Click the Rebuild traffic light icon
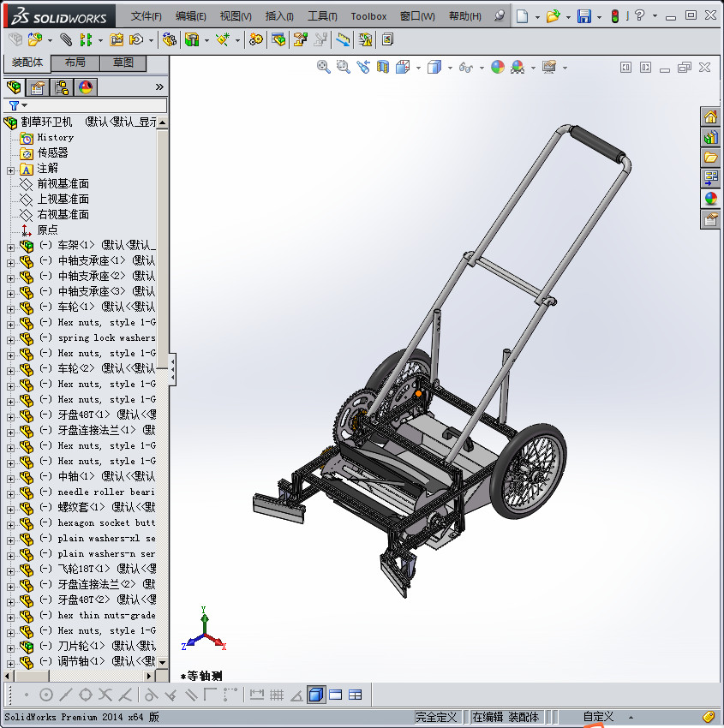Screen dimensions: 724x728 coord(615,16)
